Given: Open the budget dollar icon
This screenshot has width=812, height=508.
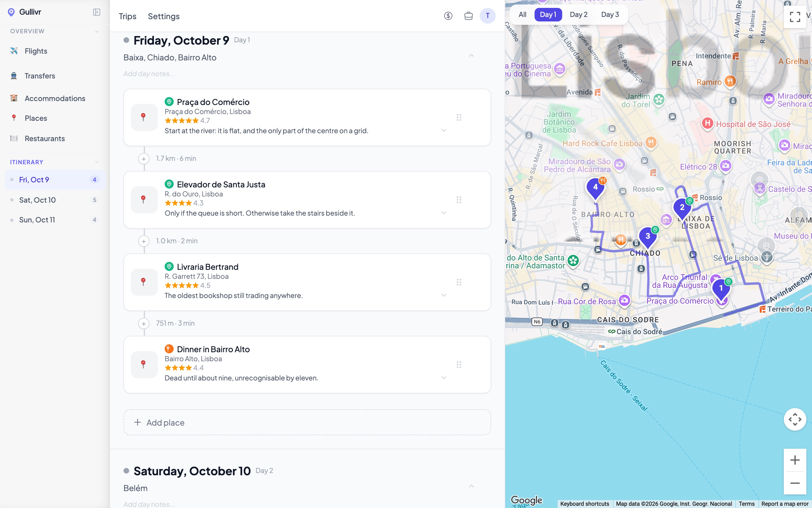Looking at the screenshot, I should point(448,16).
